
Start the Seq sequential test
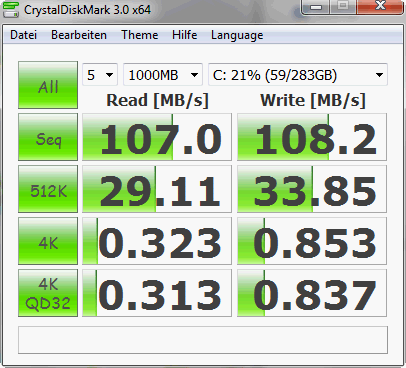pyautogui.click(x=48, y=137)
